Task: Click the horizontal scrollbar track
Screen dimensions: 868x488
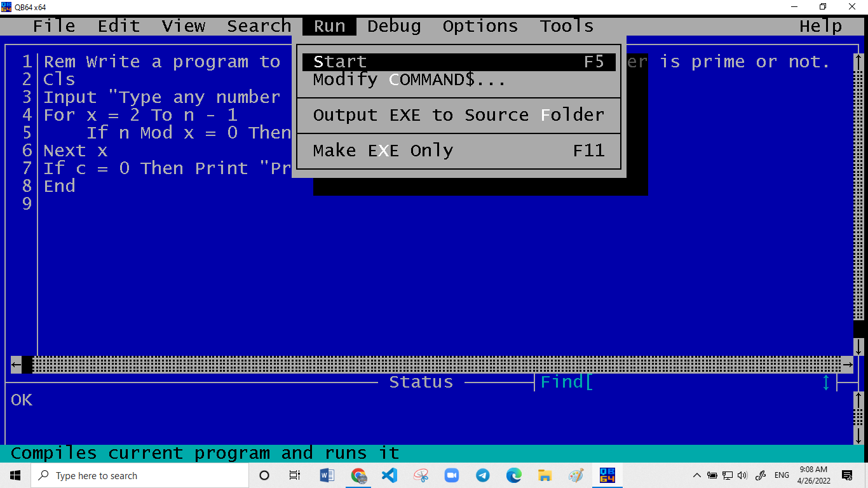Action: (437, 364)
